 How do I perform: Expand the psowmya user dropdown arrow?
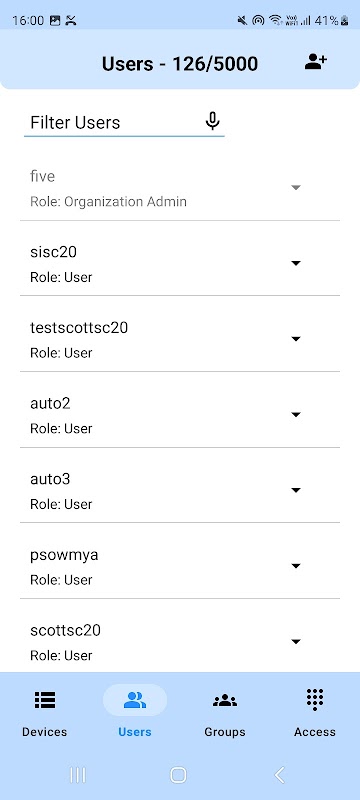click(296, 566)
